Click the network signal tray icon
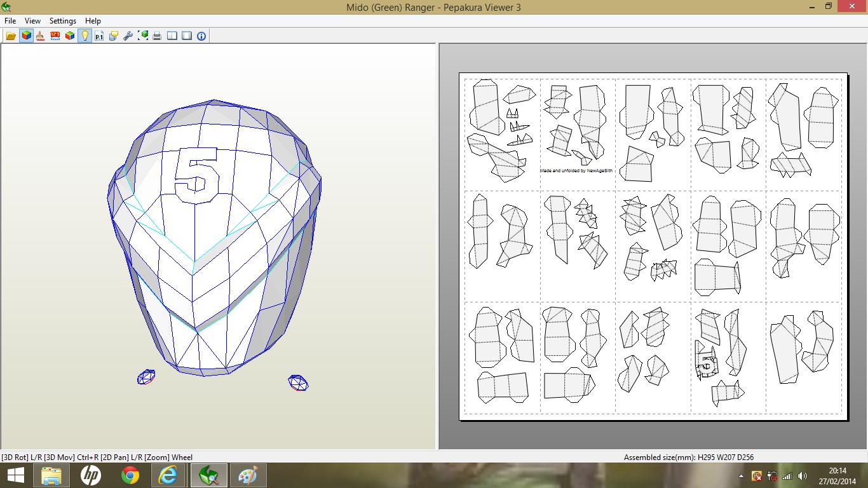Viewport: 868px width, 488px height. click(x=787, y=476)
